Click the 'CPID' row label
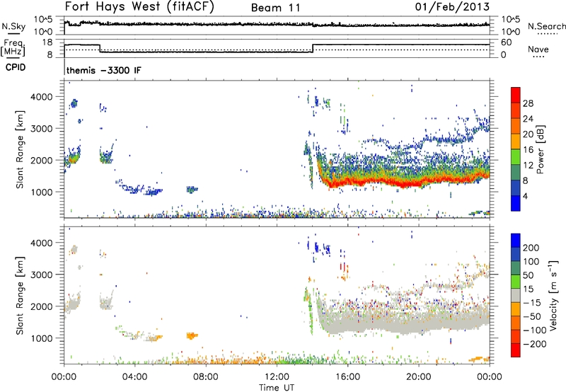The width and height of the screenshot is (566, 392). [x=16, y=67]
